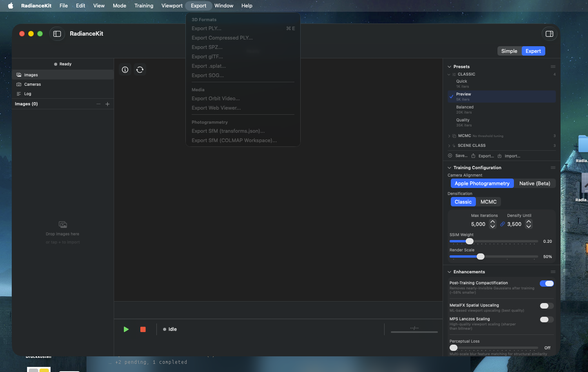Viewport: 588px width, 372px height.
Task: Click the Cameras sidebar icon
Action: [19, 84]
